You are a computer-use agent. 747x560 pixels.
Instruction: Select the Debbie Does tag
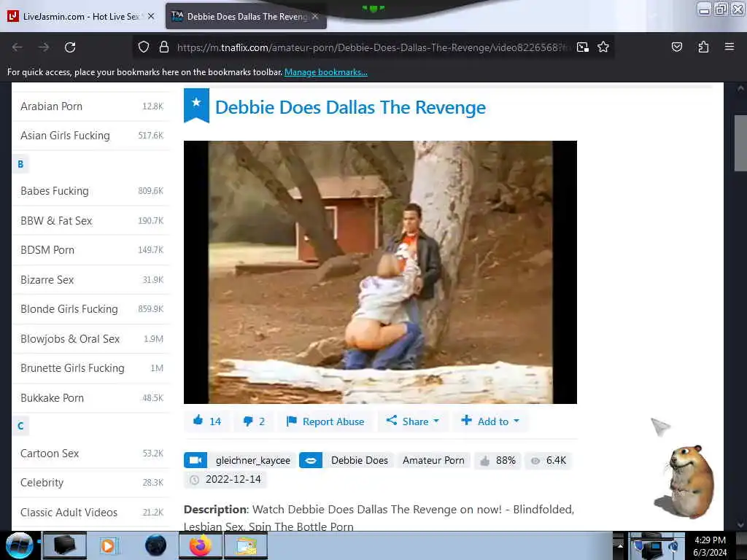pyautogui.click(x=360, y=461)
